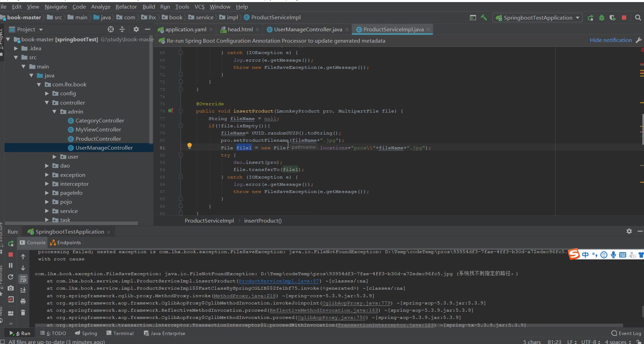Clear console with the trash icon
The height and width of the screenshot is (344, 644).
(x=23, y=312)
